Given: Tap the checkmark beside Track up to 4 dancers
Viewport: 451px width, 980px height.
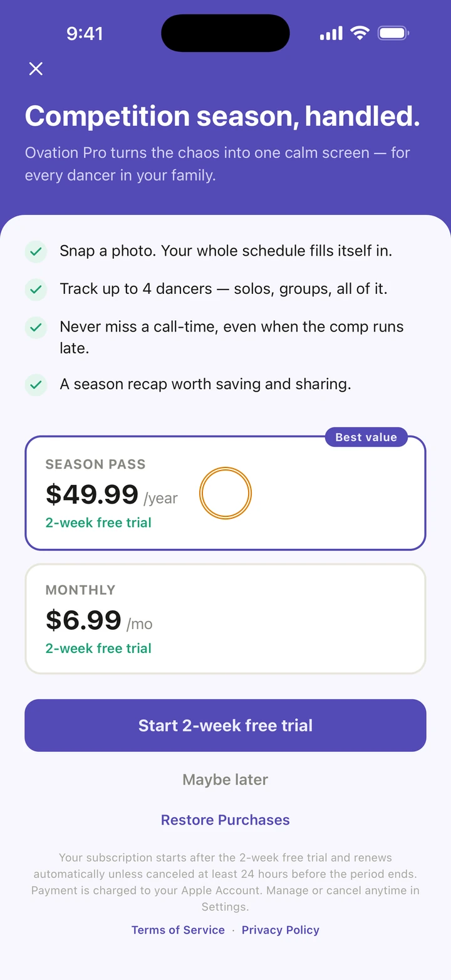Looking at the screenshot, I should point(36,289).
